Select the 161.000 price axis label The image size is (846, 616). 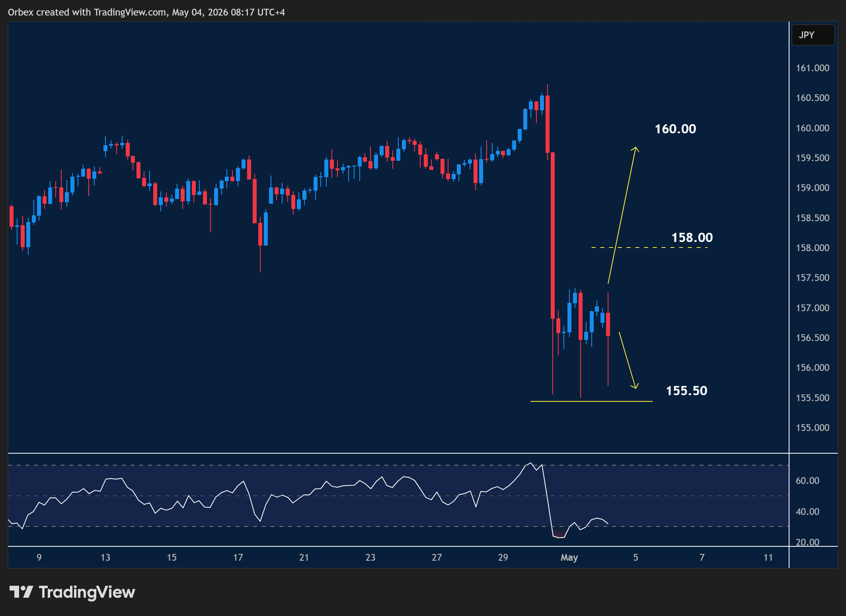(813, 68)
